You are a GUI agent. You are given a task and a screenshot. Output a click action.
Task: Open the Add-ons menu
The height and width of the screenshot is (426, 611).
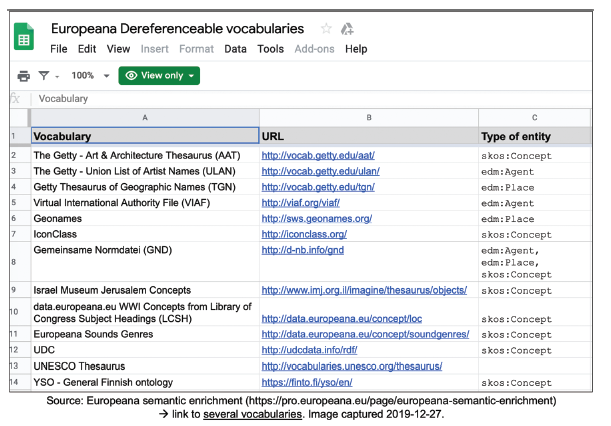[x=314, y=49]
